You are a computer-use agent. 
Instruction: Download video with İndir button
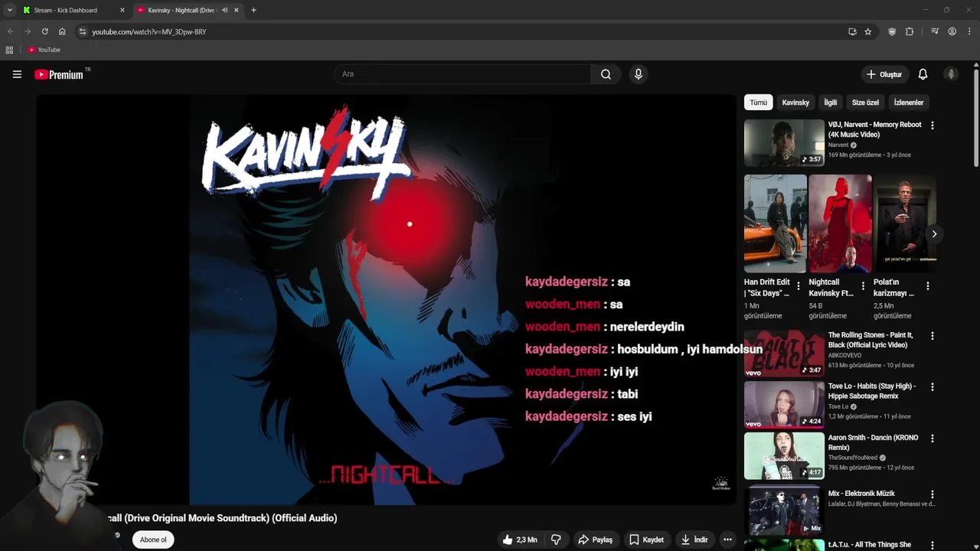tap(694, 540)
